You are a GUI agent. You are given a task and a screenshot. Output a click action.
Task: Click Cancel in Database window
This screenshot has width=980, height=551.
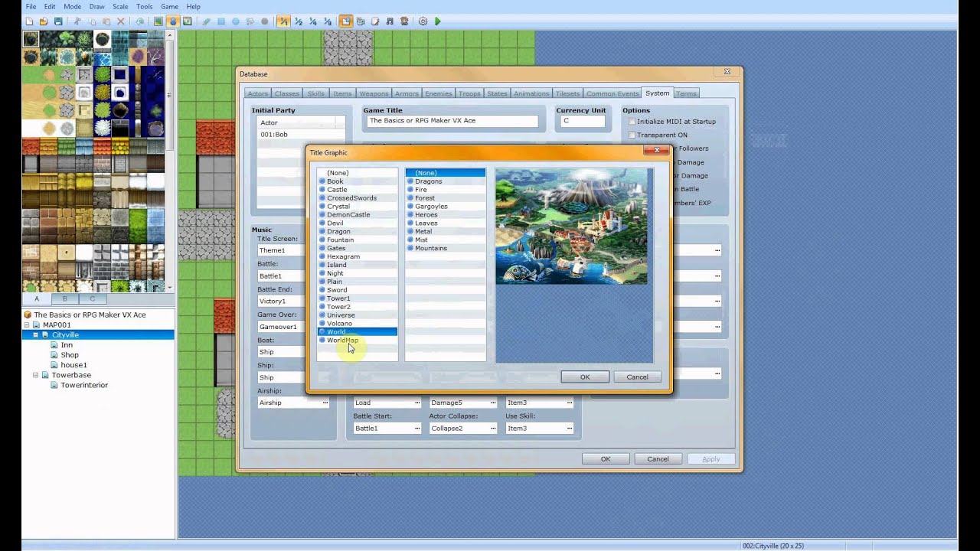click(x=658, y=458)
